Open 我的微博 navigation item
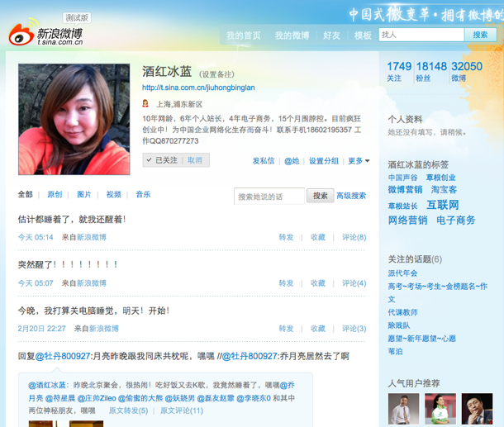This screenshot has width=504, height=427. (x=292, y=36)
